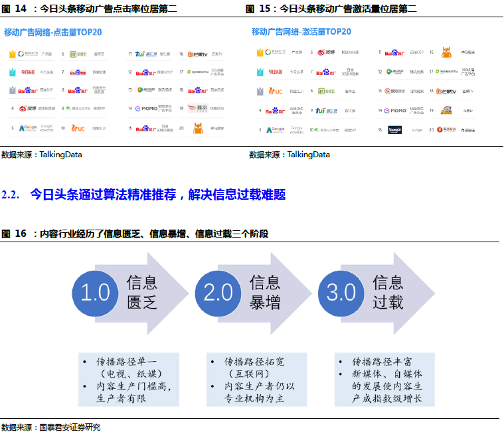Select the orange mascot logo at rank 20 in click-volume chart
This screenshot has width=504, height=432.
[198, 128]
